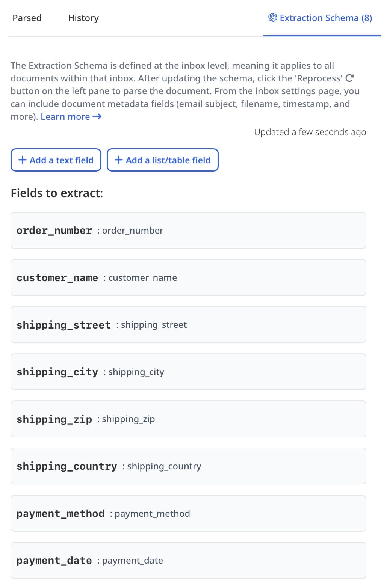Select the customer_name field row
Viewport: 381px width, 588px height.
(188, 277)
